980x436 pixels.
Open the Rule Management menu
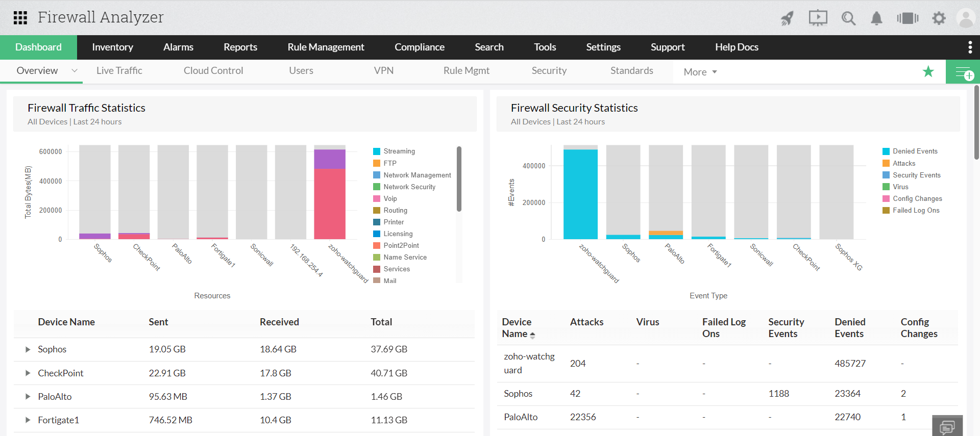(326, 47)
